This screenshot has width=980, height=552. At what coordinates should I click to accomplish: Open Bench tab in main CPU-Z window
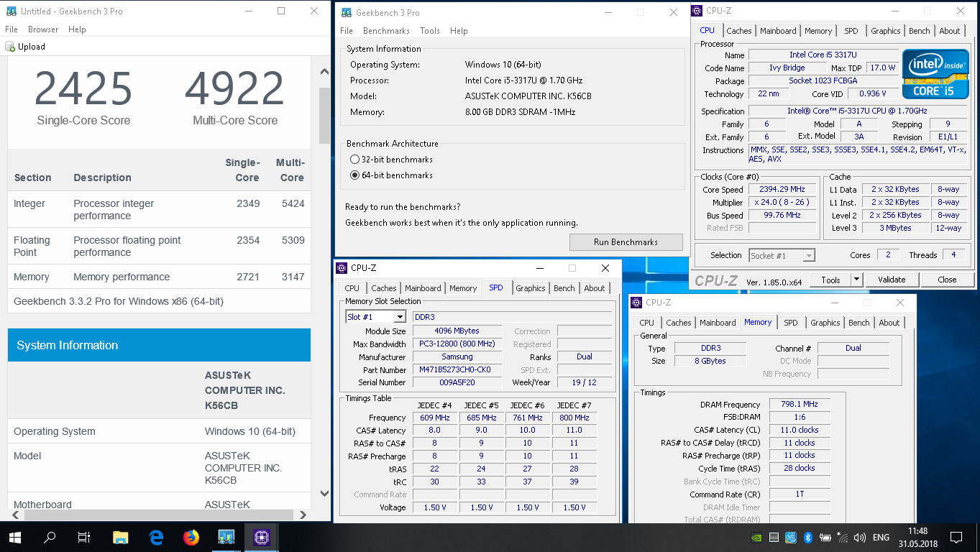click(920, 31)
